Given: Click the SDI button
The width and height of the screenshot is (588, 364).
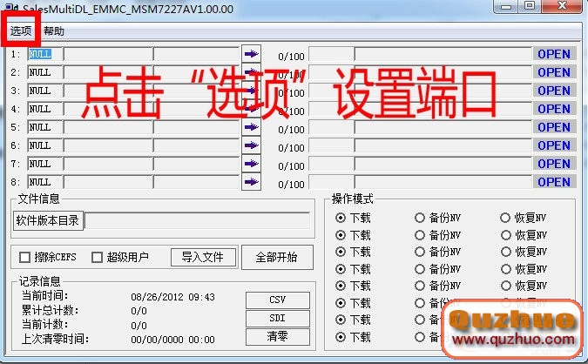Looking at the screenshot, I should [278, 318].
